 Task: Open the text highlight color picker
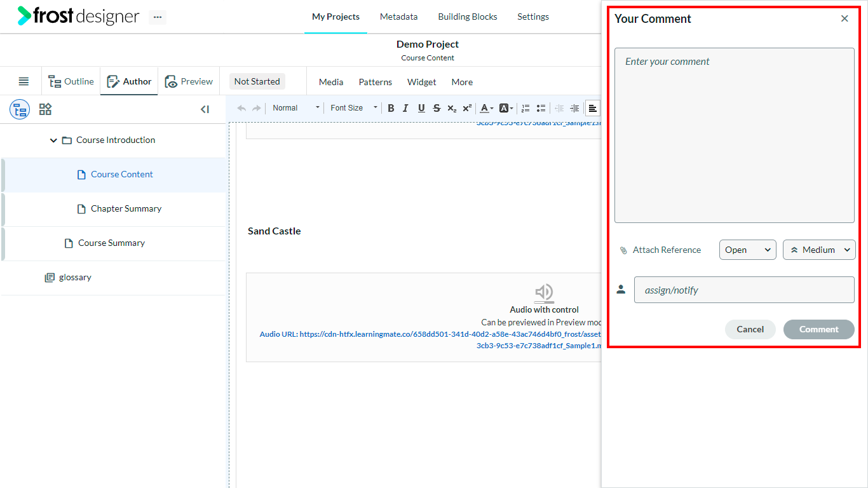(506, 108)
